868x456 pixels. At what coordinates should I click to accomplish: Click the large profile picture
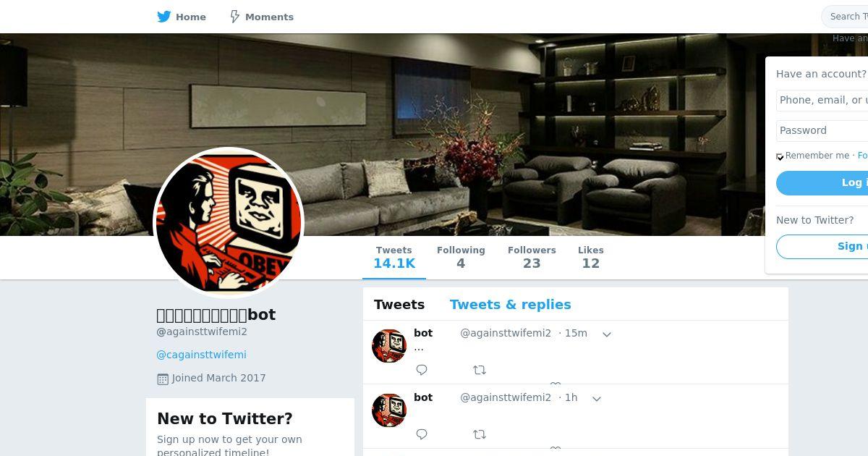[229, 223]
